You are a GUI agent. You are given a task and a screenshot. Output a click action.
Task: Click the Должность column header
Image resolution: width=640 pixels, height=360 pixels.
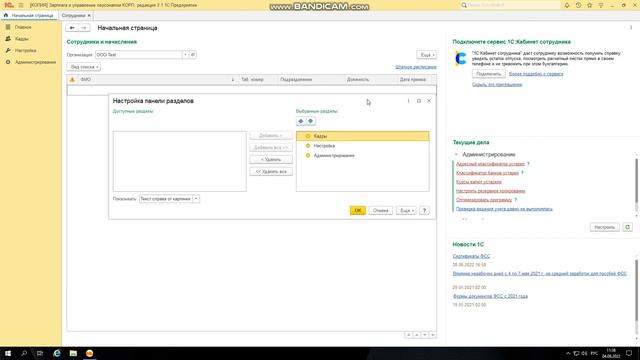(358, 80)
